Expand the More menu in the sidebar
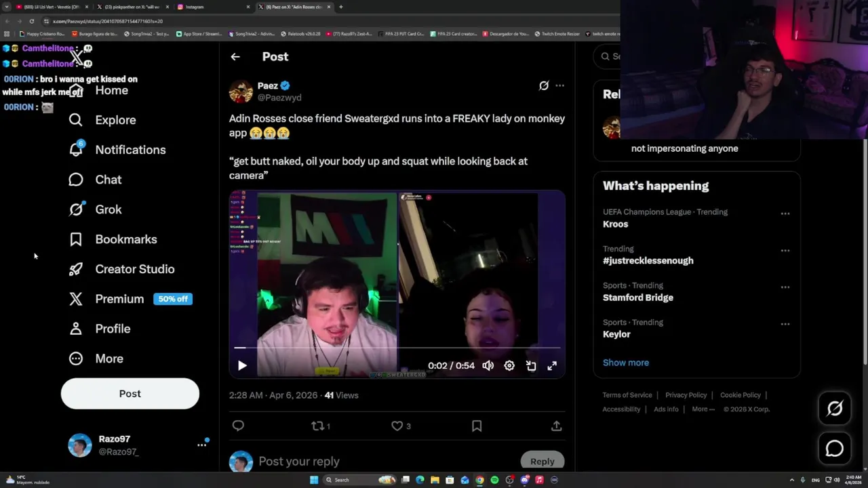The image size is (868, 488). pyautogui.click(x=96, y=359)
